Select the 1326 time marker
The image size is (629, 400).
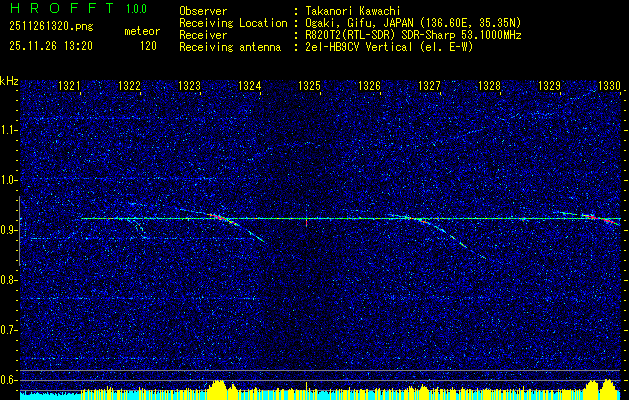[369, 85]
